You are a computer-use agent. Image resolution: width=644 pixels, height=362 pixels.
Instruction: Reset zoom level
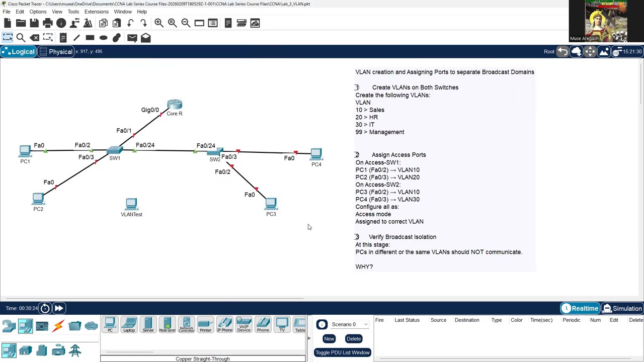tap(172, 23)
